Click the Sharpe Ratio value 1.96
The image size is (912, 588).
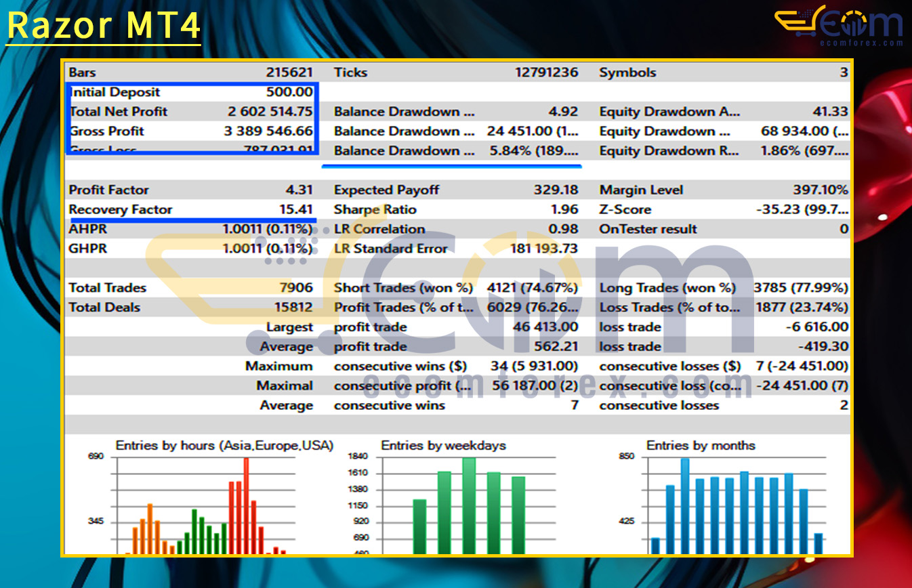(x=565, y=210)
